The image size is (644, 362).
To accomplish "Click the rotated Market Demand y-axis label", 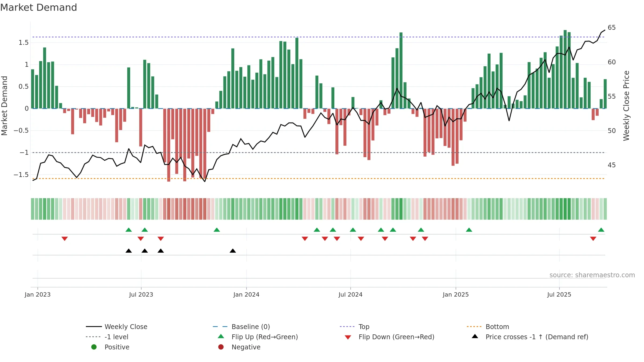I will click(x=4, y=106).
